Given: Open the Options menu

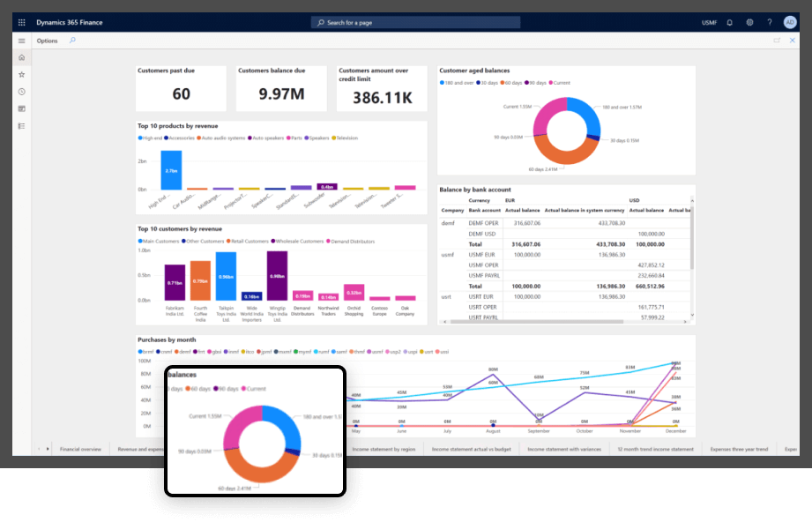Looking at the screenshot, I should [x=47, y=41].
